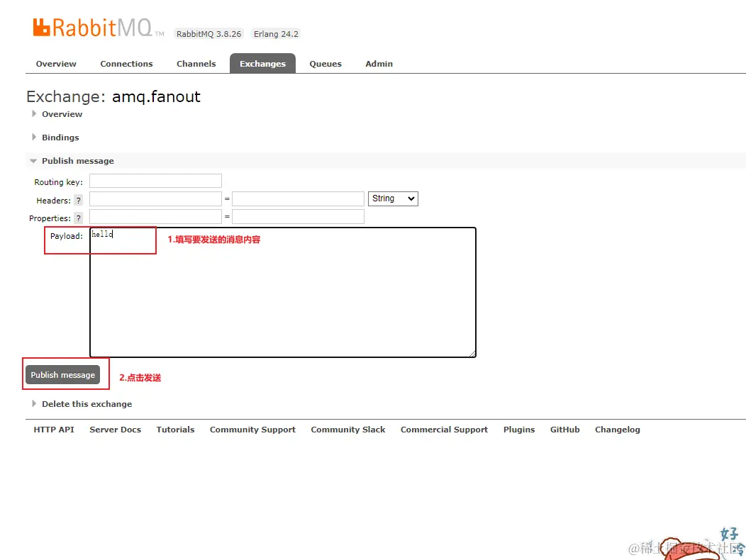This screenshot has width=746, height=560.
Task: Open the Channels tab
Action: (x=196, y=64)
